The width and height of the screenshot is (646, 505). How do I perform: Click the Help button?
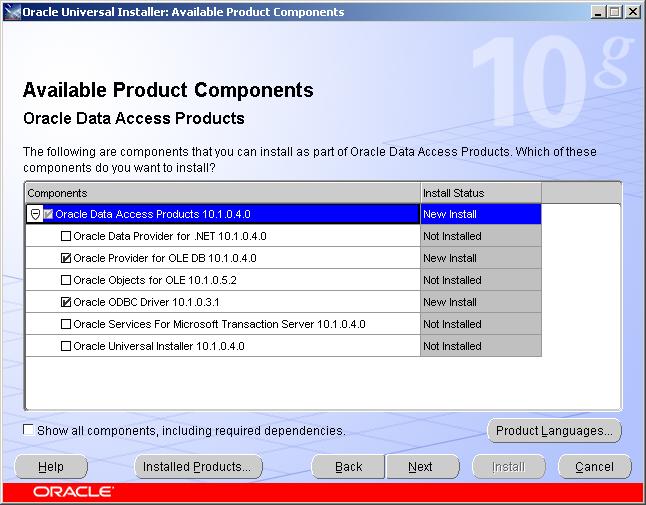coord(51,467)
